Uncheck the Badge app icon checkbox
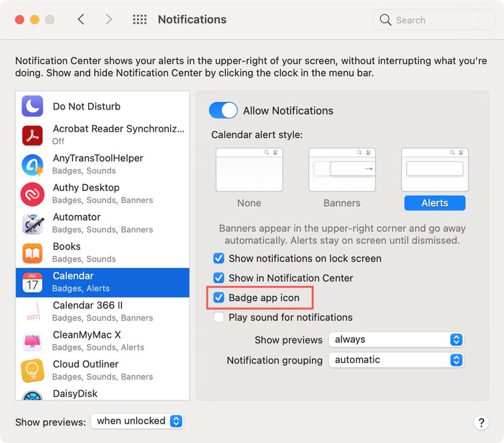 coord(219,297)
